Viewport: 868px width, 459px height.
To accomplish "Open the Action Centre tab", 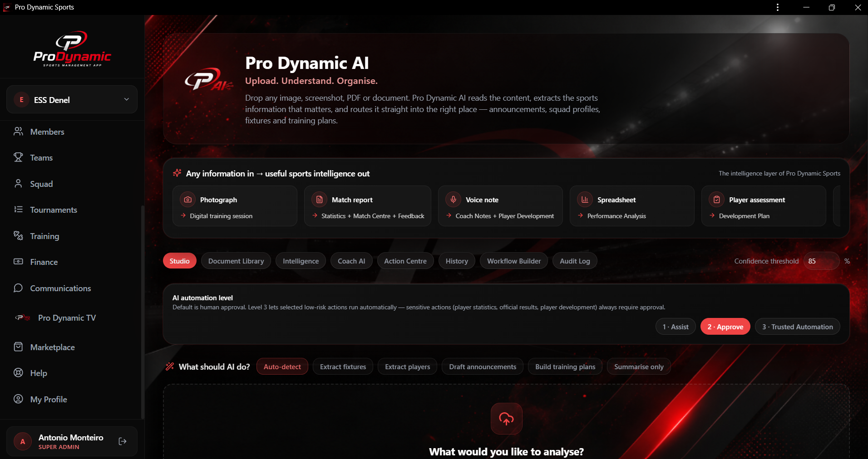I will click(405, 261).
